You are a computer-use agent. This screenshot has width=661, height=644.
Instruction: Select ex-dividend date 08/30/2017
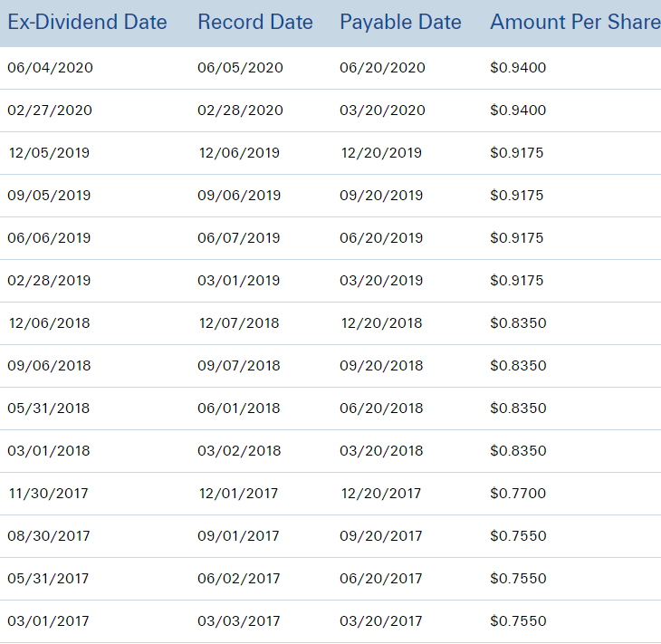click(x=49, y=536)
